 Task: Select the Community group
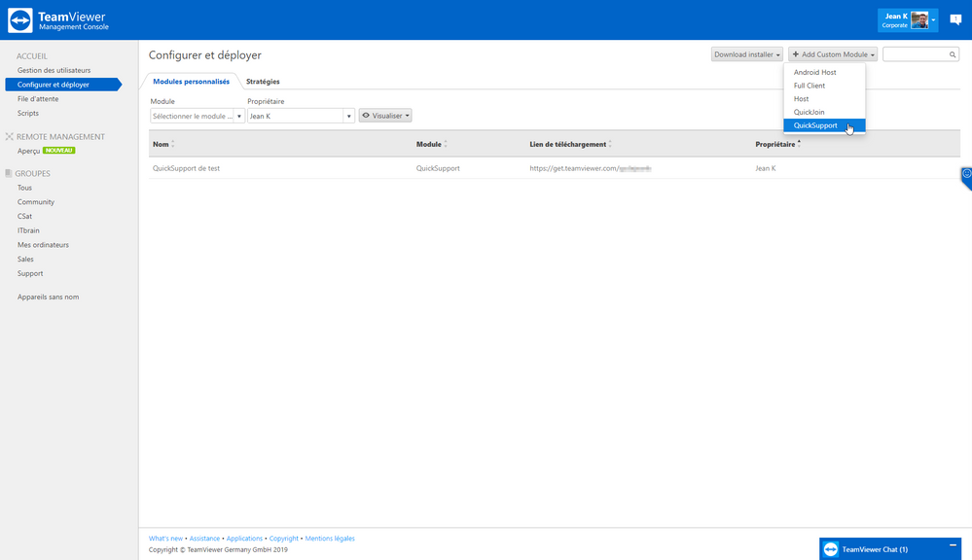click(36, 202)
